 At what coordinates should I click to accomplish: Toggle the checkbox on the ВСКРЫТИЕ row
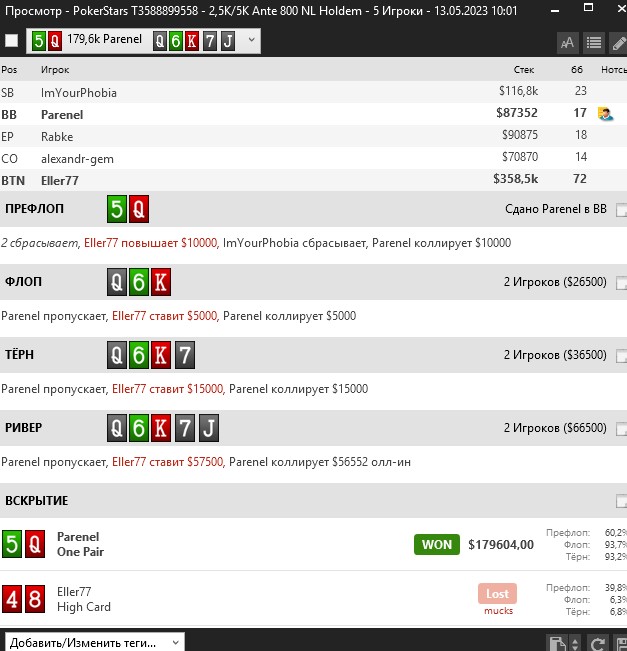(x=621, y=502)
